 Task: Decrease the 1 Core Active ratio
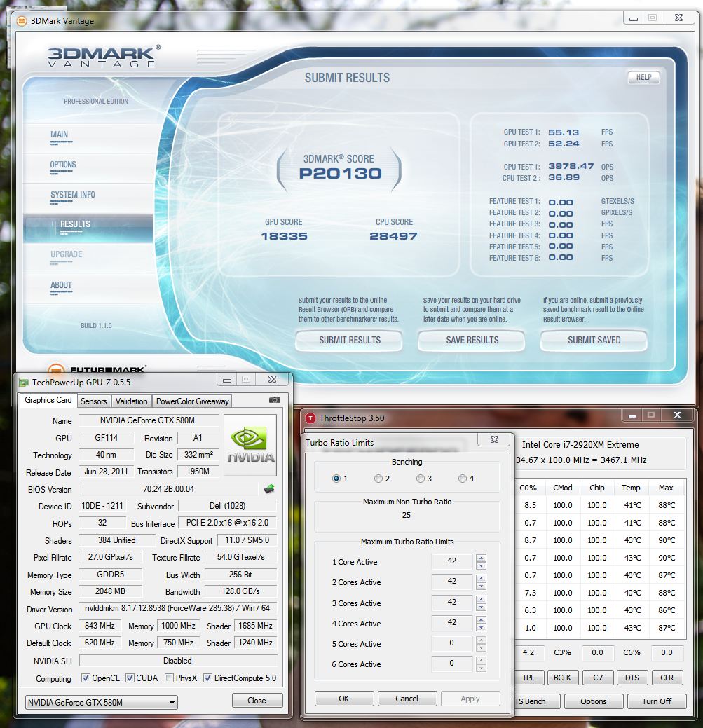[482, 565]
